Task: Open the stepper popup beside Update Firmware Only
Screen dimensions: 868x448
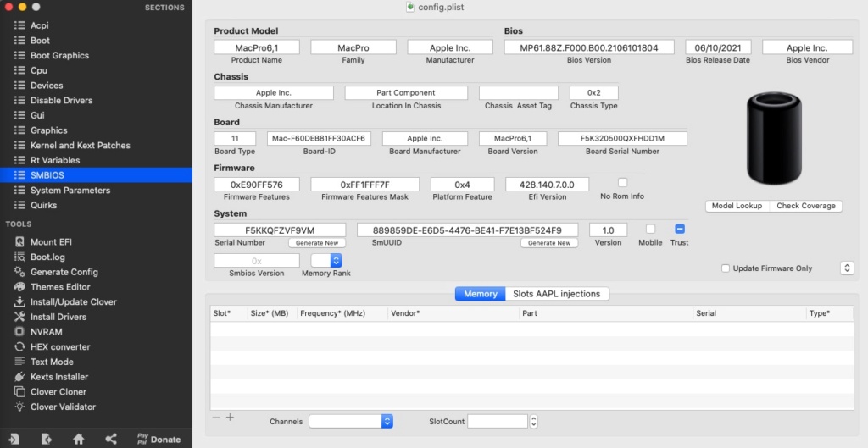Action: (x=847, y=268)
